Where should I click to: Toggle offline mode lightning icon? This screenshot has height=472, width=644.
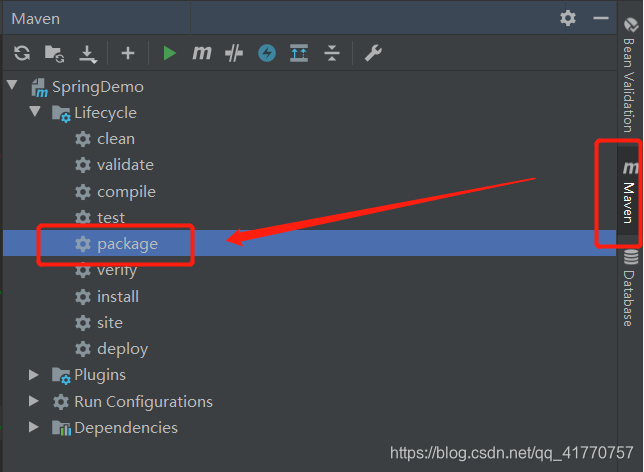coord(267,53)
